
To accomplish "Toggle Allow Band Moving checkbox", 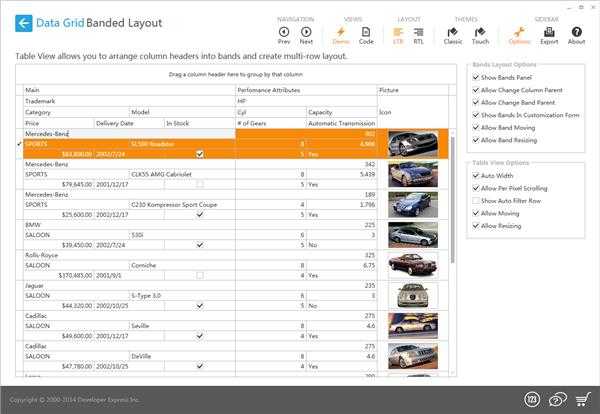I will (x=476, y=129).
